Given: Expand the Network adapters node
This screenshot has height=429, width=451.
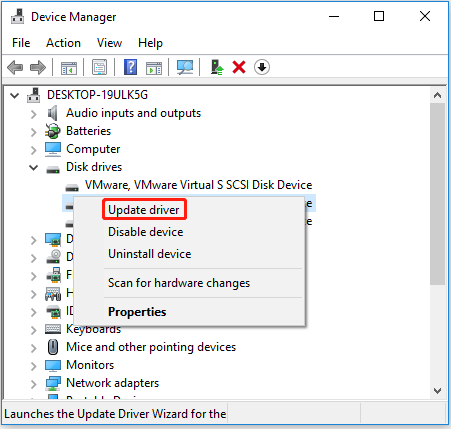Looking at the screenshot, I should click(x=33, y=384).
